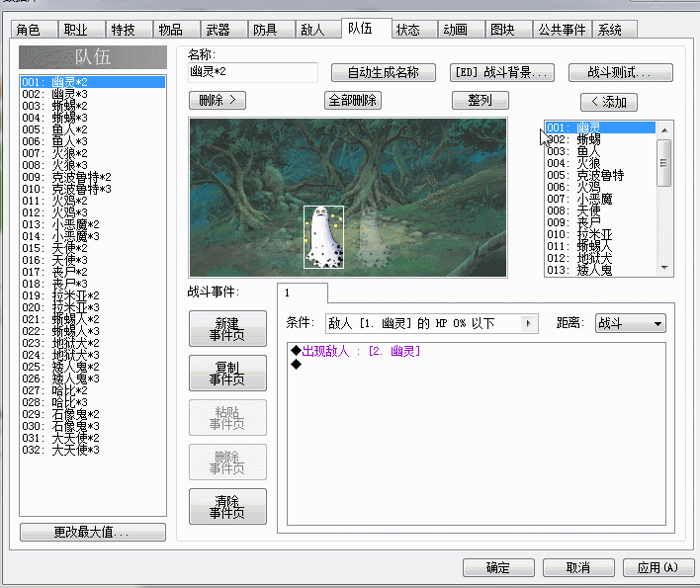Click the < 添加 button

(609, 102)
